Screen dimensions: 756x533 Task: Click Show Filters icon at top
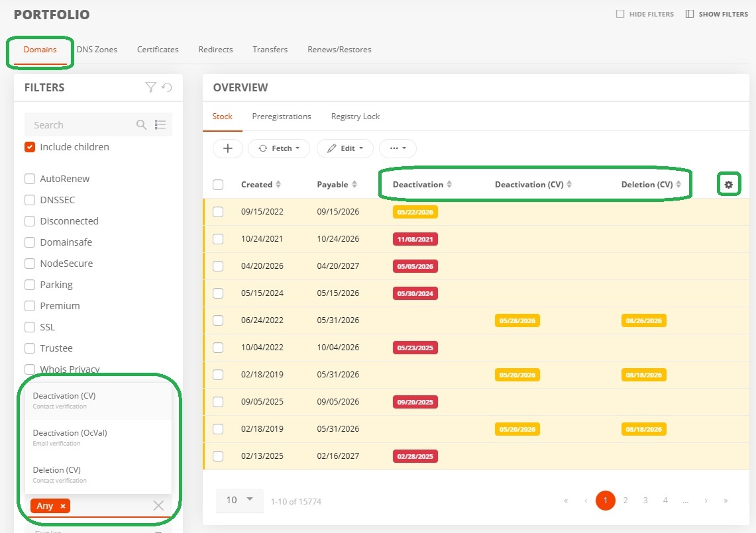[690, 14]
